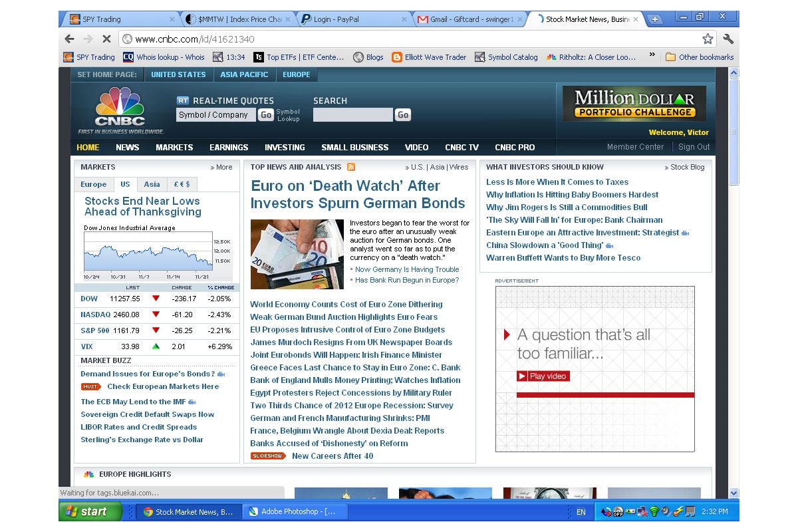Open the 13:34 bookmark

click(x=229, y=57)
